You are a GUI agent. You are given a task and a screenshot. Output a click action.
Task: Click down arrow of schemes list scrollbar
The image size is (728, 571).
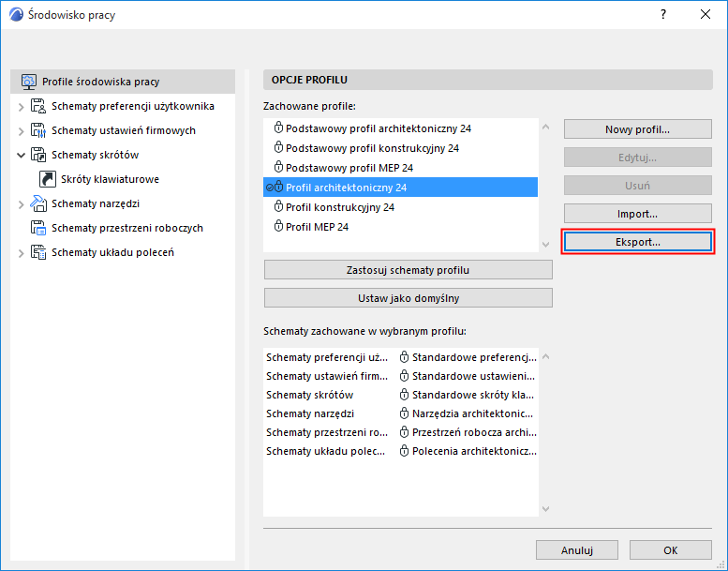(546, 509)
